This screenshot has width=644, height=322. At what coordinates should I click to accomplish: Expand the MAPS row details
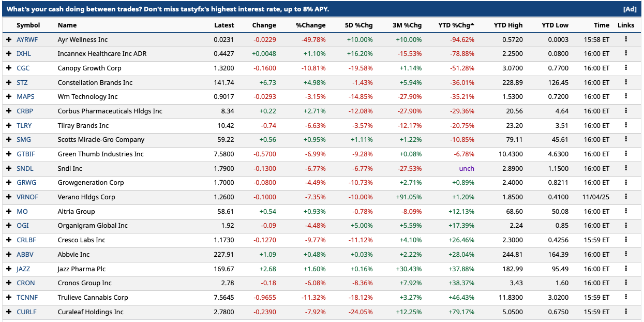[9, 96]
